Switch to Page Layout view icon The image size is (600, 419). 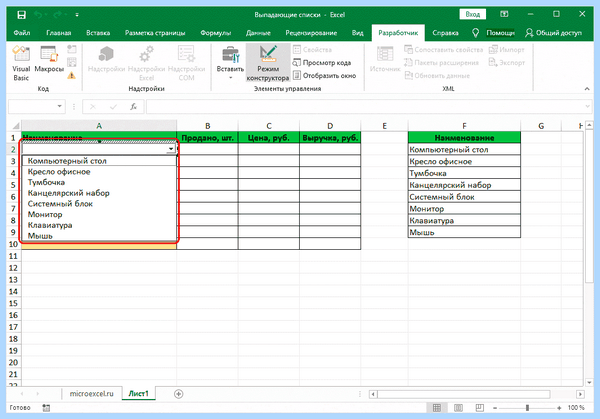(x=458, y=408)
